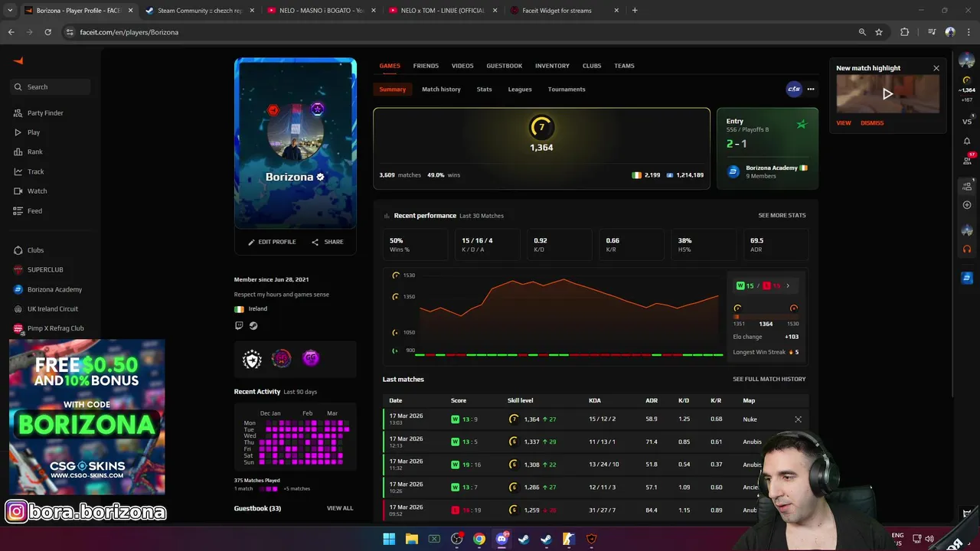Reload the page

(x=47, y=32)
